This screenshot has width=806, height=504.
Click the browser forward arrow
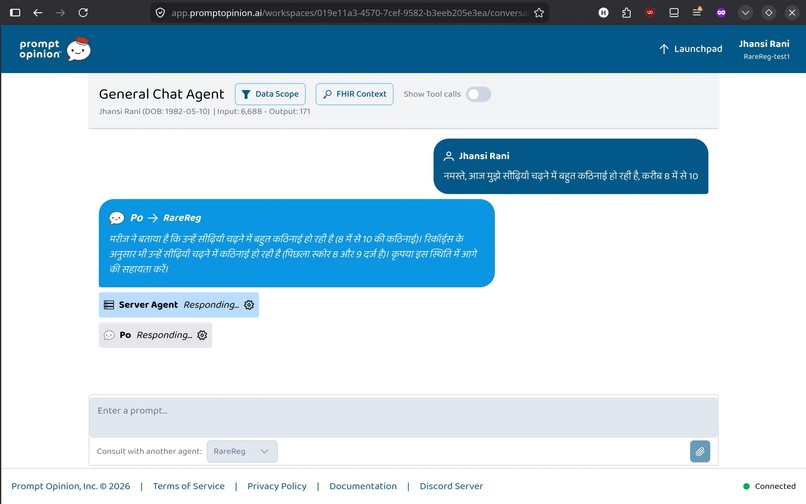tap(60, 12)
